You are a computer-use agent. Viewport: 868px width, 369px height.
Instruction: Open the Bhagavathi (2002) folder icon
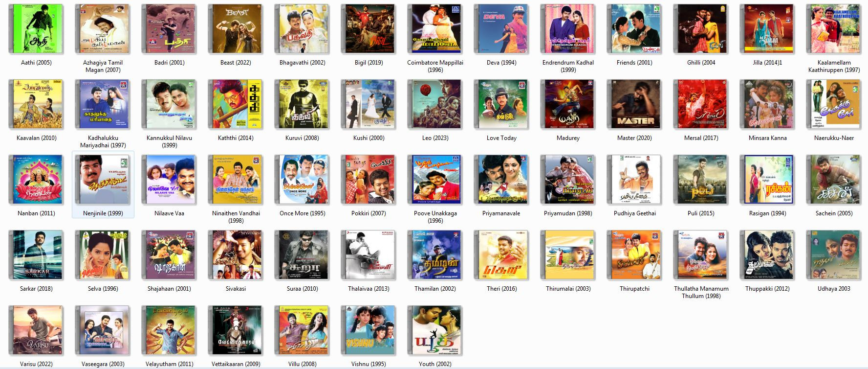(x=302, y=29)
